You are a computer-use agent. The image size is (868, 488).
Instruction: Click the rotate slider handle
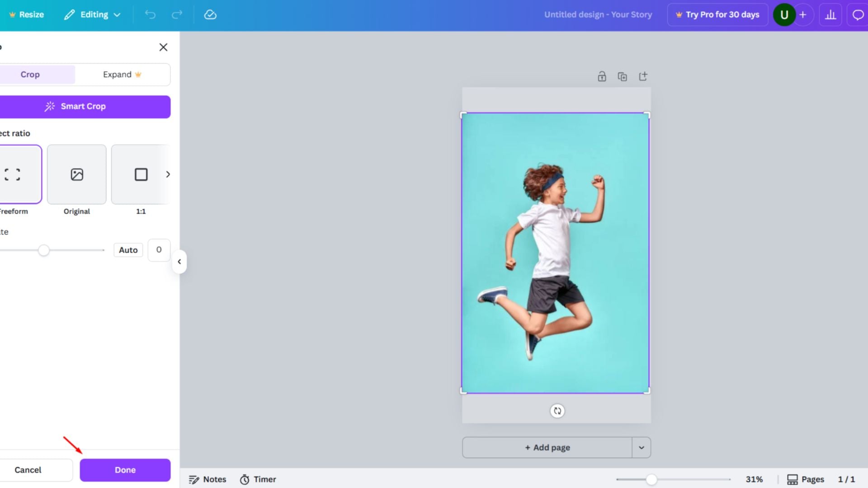click(43, 250)
